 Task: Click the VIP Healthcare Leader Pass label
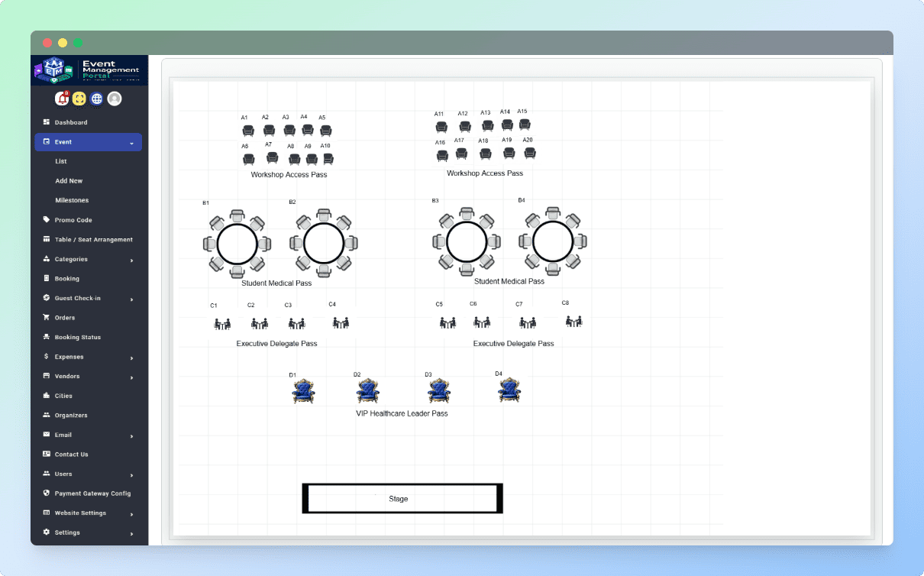pos(402,413)
